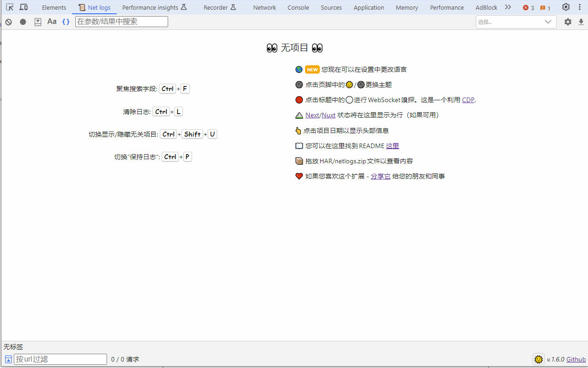The width and height of the screenshot is (588, 368).
Task: Switch to the Network tab
Action: coord(264,7)
